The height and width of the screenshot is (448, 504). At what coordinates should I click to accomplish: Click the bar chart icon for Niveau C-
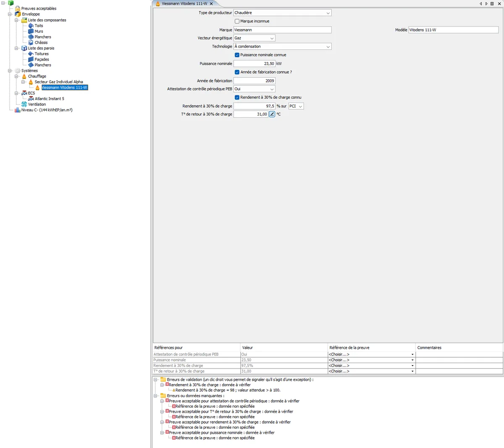18,110
